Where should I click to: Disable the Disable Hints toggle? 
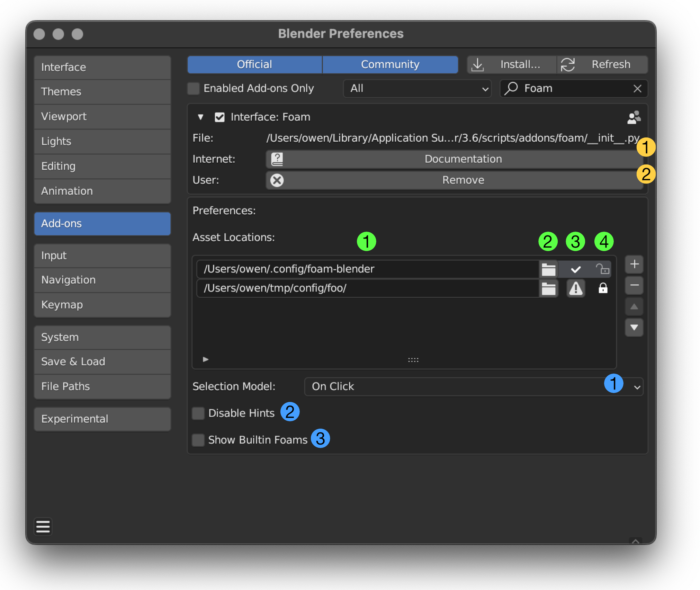[198, 413]
